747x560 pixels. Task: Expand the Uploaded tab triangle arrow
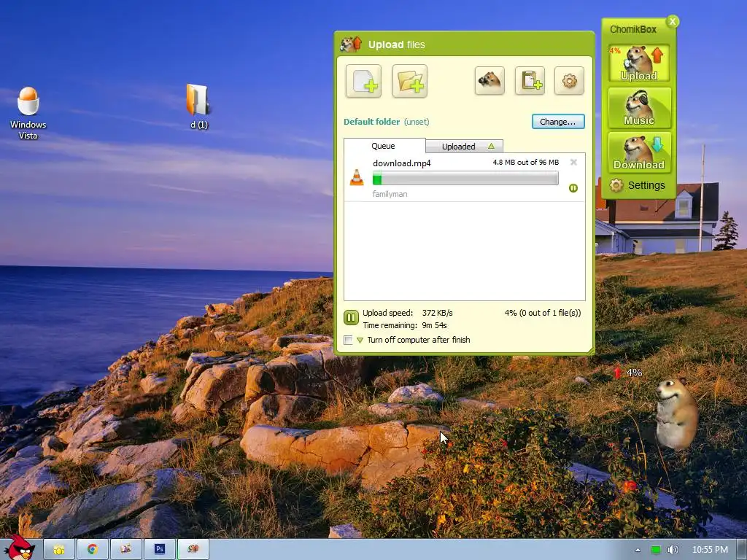[491, 146]
